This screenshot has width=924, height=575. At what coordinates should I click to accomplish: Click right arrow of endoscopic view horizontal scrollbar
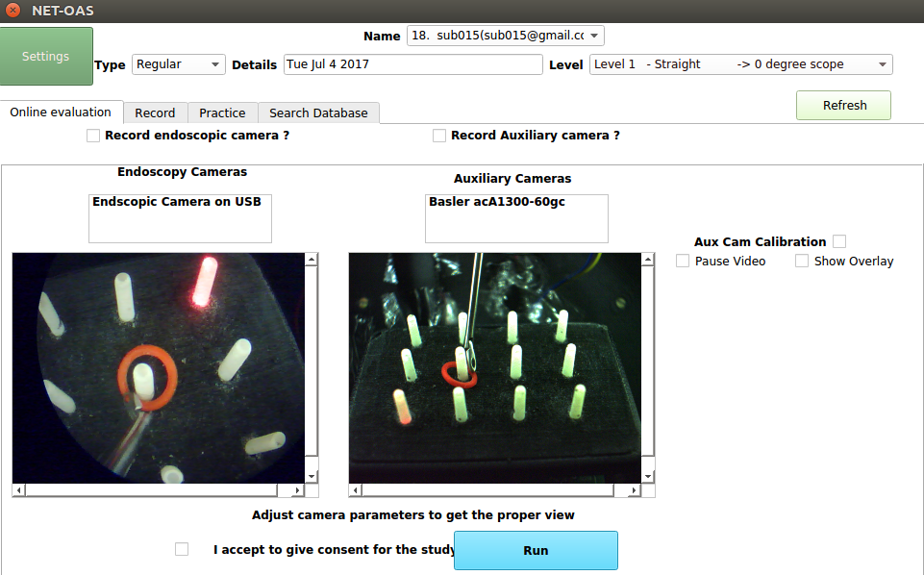[298, 490]
